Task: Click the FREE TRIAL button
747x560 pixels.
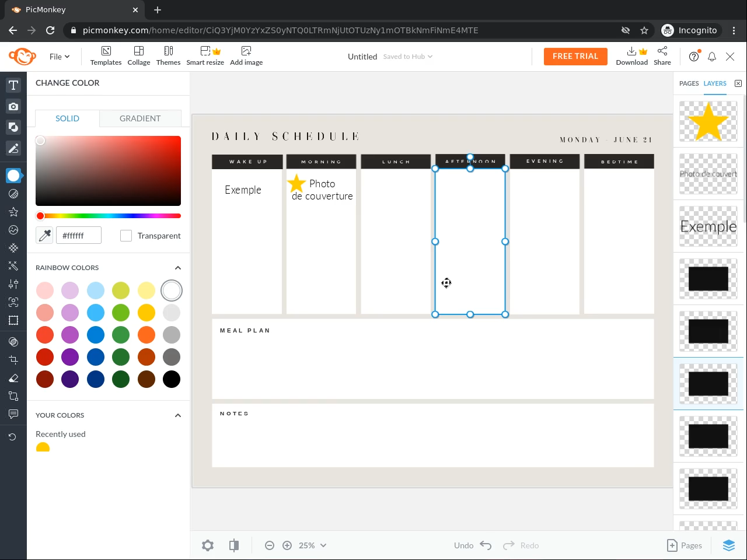Action: pos(575,57)
